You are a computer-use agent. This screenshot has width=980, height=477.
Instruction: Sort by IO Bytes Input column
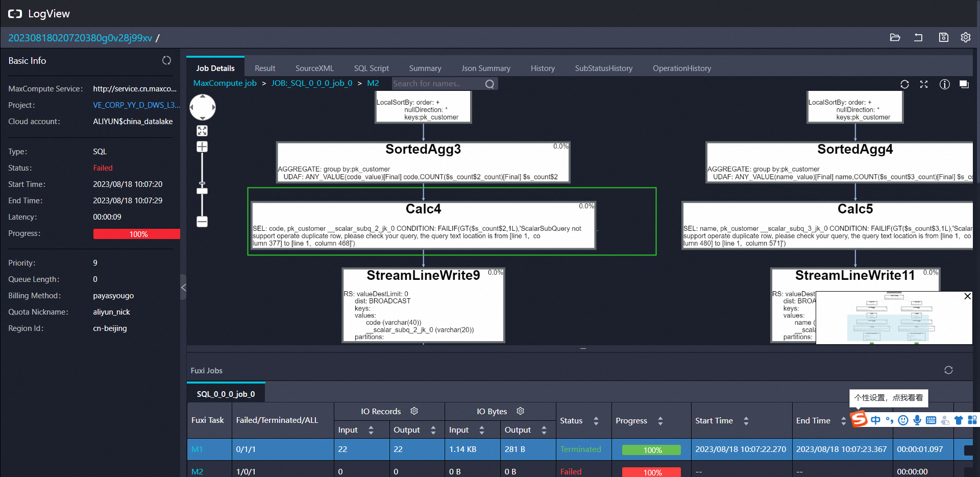(482, 430)
